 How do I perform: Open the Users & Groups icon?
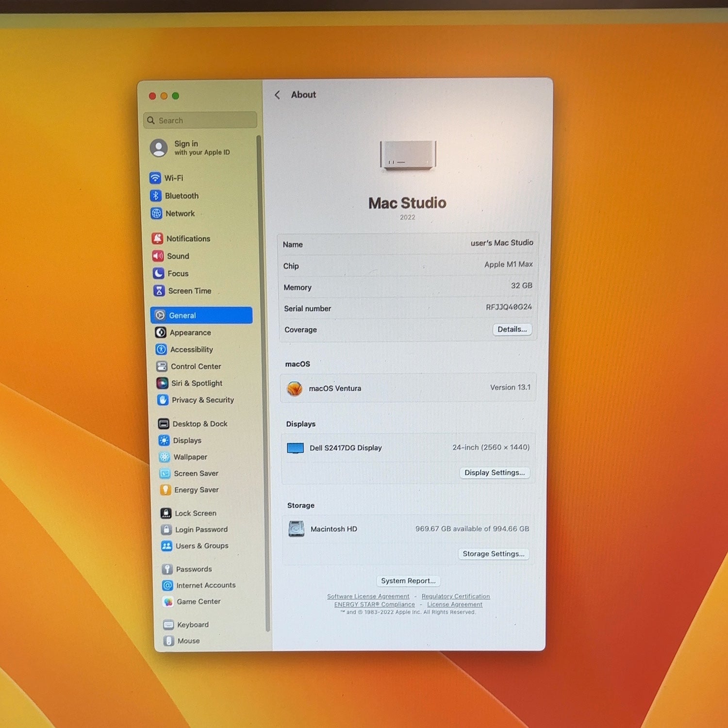coord(167,546)
